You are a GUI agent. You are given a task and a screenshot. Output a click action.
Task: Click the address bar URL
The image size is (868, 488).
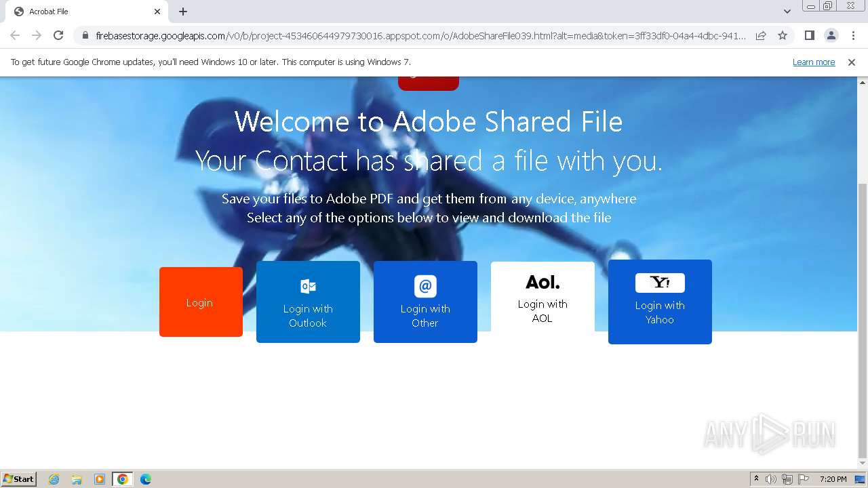click(420, 35)
